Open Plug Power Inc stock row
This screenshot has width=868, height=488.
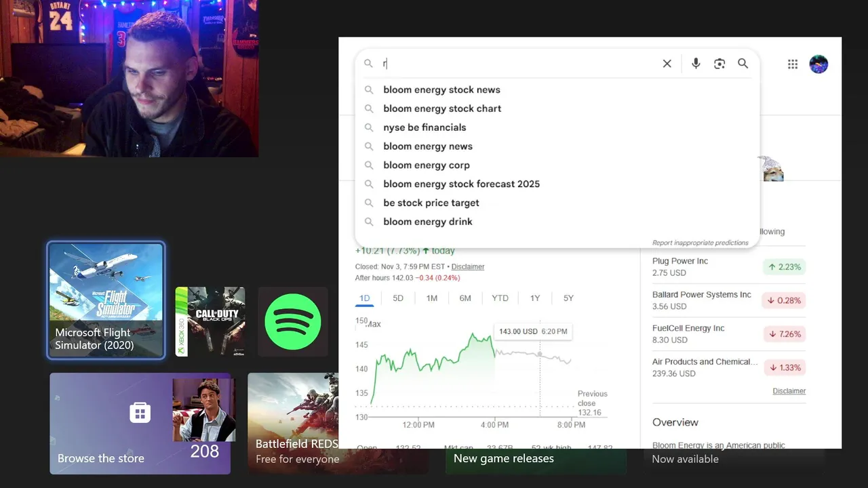click(x=729, y=267)
